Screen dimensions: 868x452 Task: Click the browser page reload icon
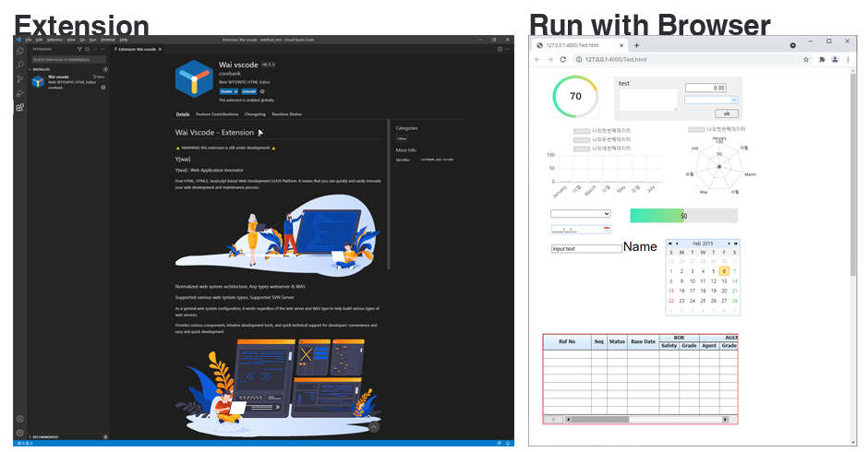(562, 59)
